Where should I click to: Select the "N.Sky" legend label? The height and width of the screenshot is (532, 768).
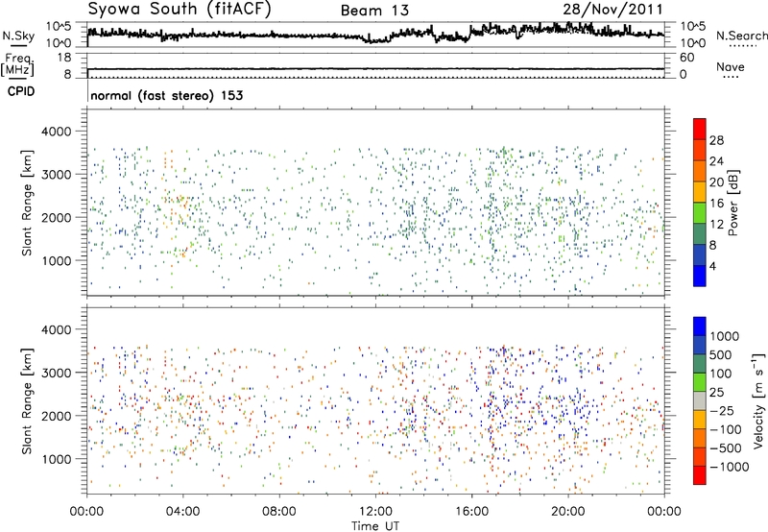[x=18, y=36]
